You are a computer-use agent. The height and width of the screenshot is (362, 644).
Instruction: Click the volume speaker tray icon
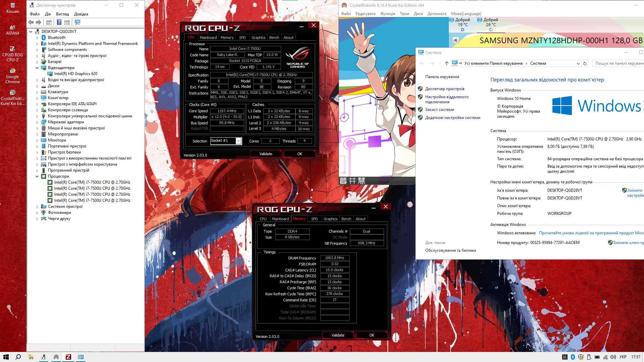pyautogui.click(x=613, y=357)
